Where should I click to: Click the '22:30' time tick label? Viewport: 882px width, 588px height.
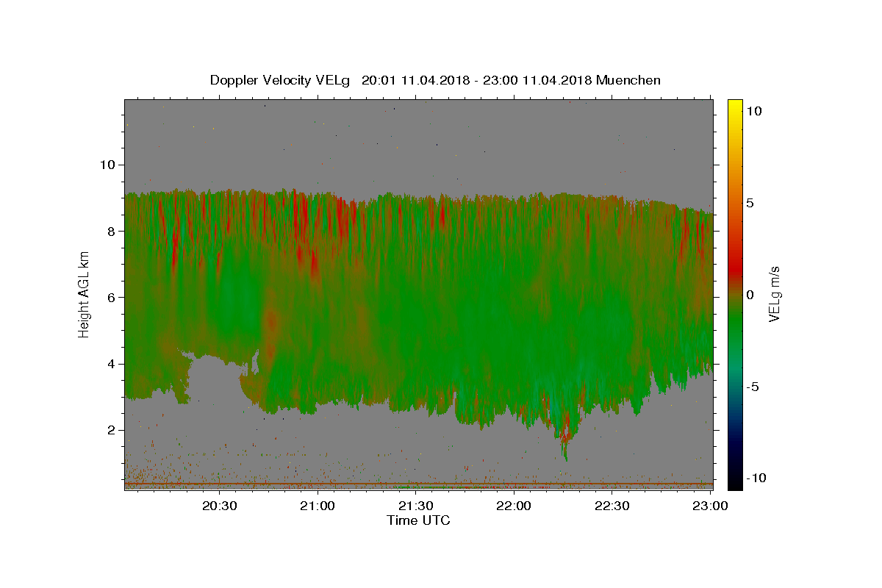click(x=612, y=506)
